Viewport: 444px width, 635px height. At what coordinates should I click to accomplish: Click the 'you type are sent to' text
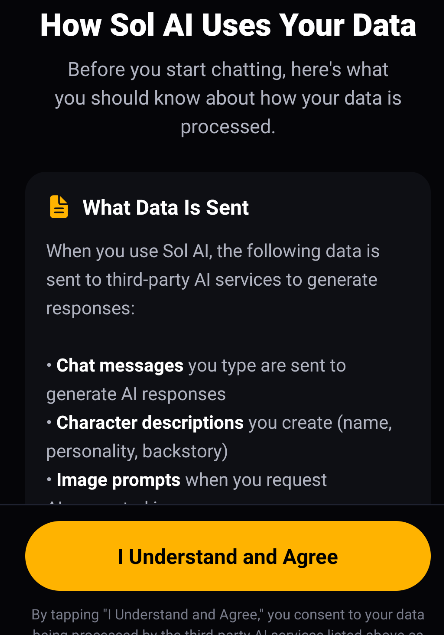pos(267,366)
